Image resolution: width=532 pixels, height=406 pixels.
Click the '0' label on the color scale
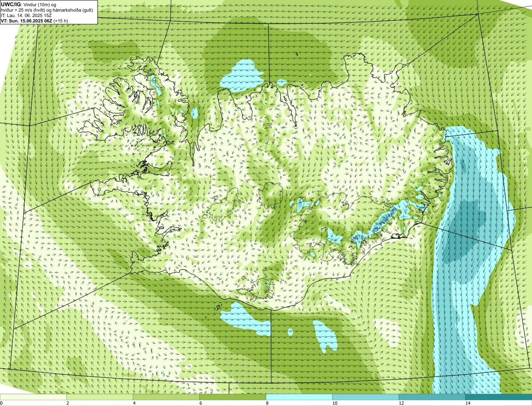pyautogui.click(x=1, y=403)
